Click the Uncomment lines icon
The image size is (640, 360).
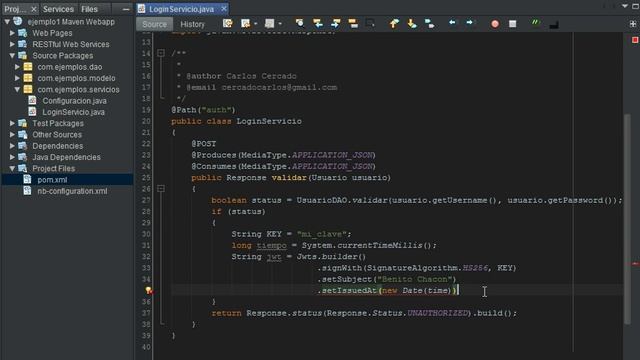pos(553,25)
